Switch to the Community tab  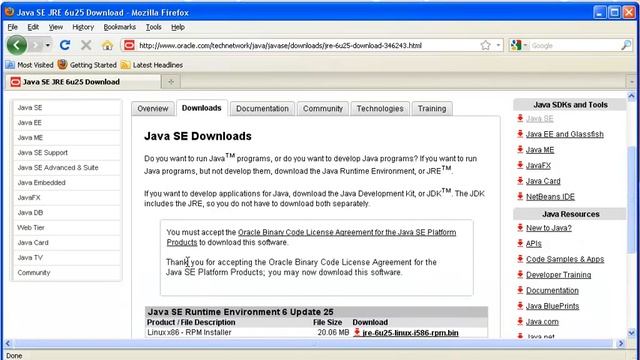[x=323, y=109]
